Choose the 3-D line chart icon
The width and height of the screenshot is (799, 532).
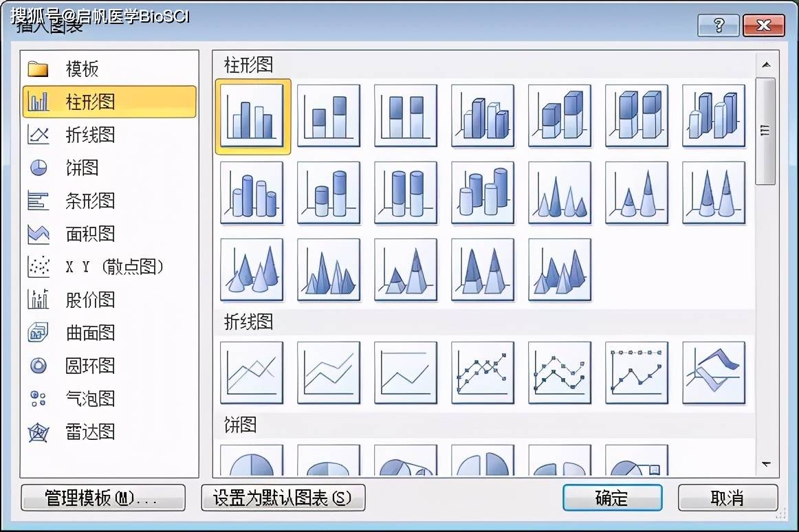point(714,373)
